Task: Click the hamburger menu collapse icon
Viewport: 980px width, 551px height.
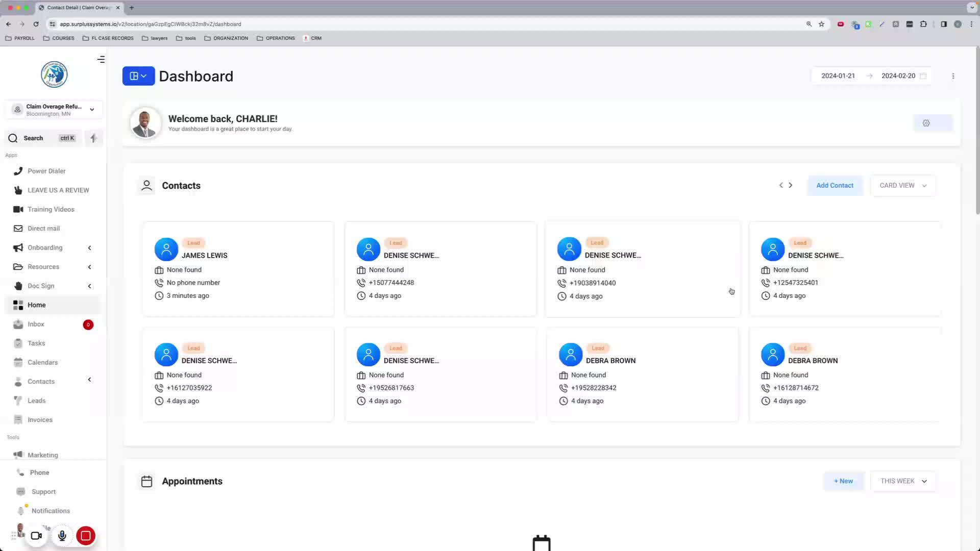Action: coord(101,60)
